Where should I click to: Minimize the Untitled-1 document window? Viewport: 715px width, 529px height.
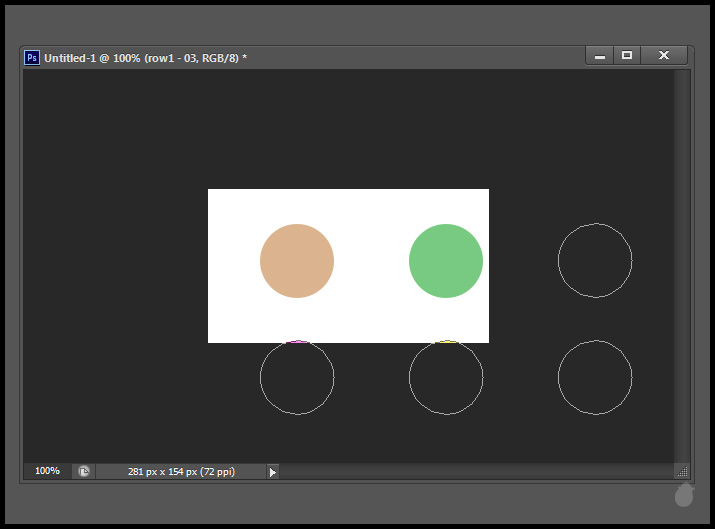(600, 56)
